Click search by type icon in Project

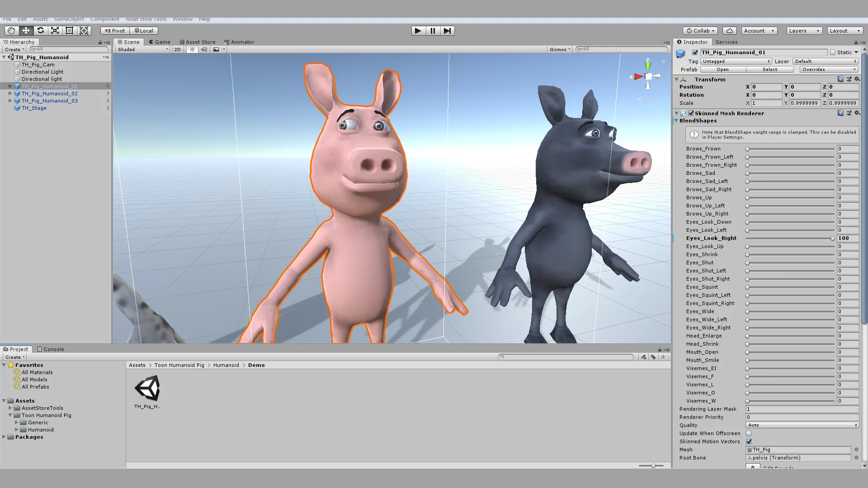coord(643,357)
